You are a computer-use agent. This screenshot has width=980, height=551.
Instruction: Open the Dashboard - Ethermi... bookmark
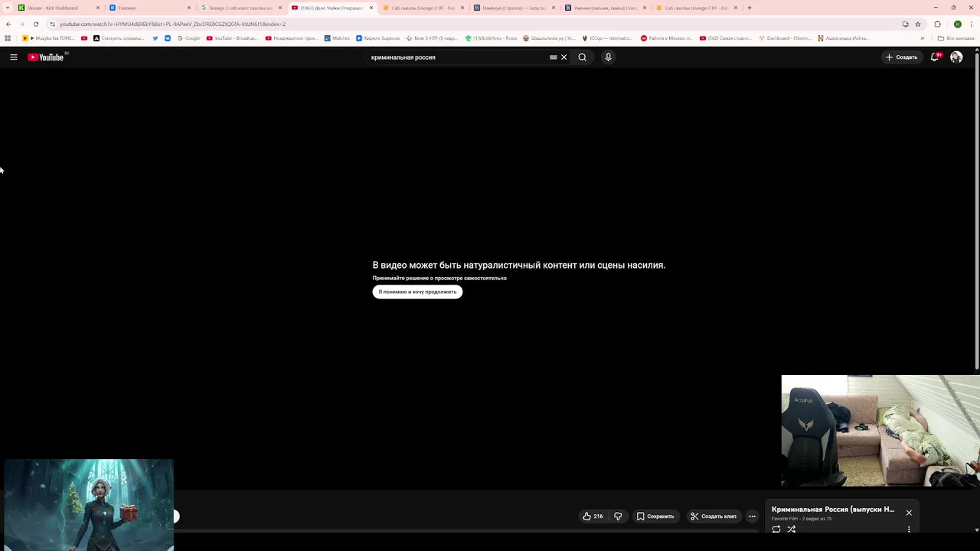pos(785,38)
